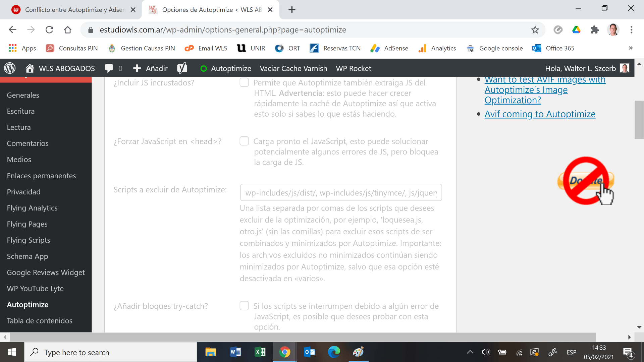Close the Opciones de Autoptimize tab
Image resolution: width=644 pixels, height=362 pixels.
coord(270,10)
